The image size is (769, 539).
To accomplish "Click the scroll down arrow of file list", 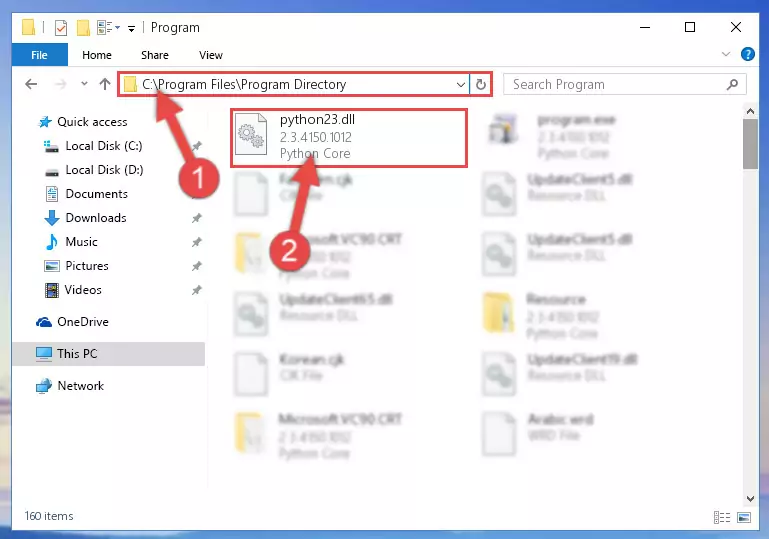I will tap(750, 499).
